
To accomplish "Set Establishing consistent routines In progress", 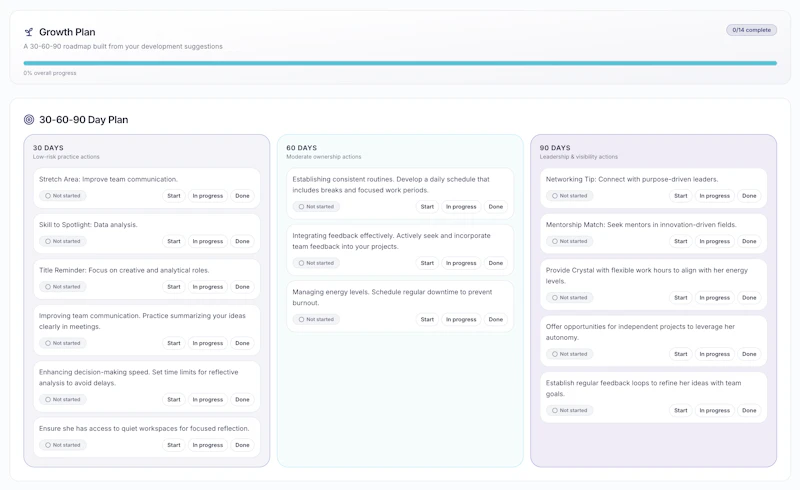I will [461, 207].
